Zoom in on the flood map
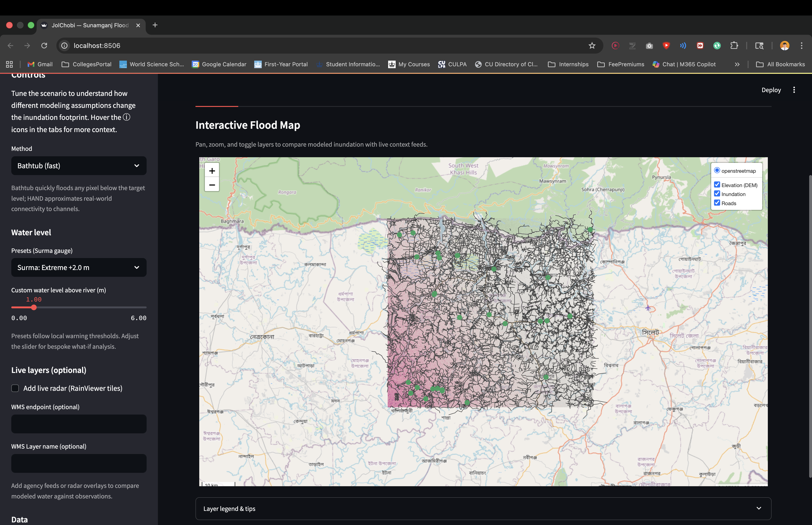The image size is (812, 525). tap(212, 171)
